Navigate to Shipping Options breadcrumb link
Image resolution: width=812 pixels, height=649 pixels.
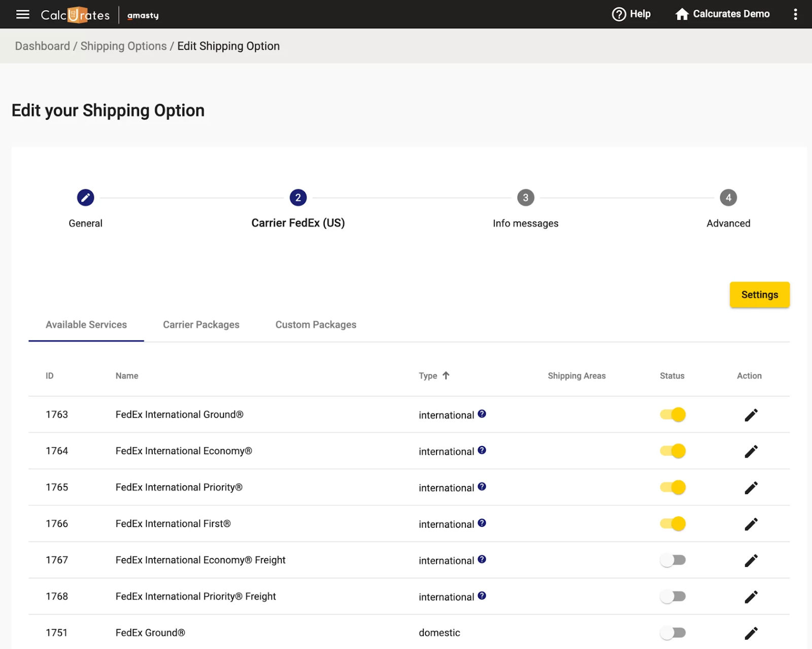point(123,46)
